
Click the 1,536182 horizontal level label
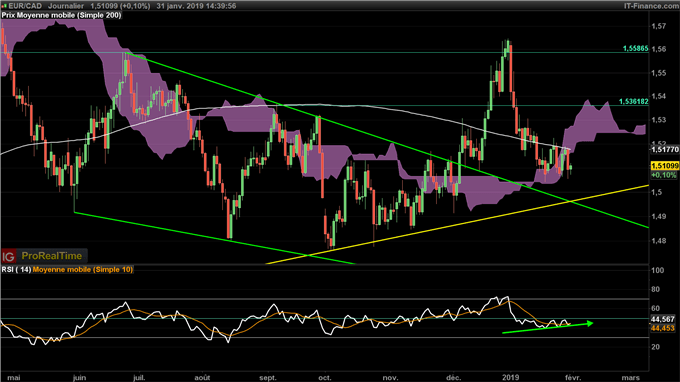634,101
